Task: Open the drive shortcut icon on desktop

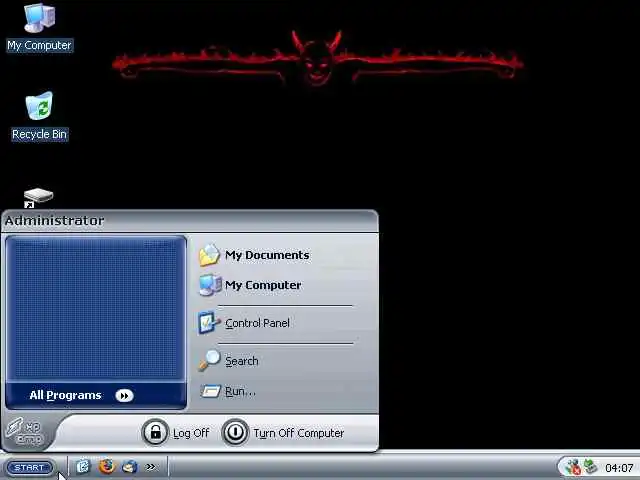Action: pyautogui.click(x=38, y=198)
